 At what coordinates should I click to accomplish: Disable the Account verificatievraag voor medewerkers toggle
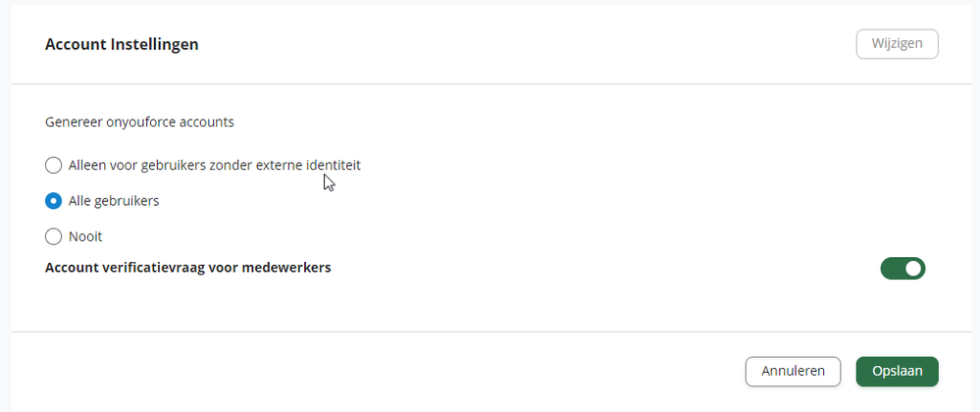tap(903, 268)
